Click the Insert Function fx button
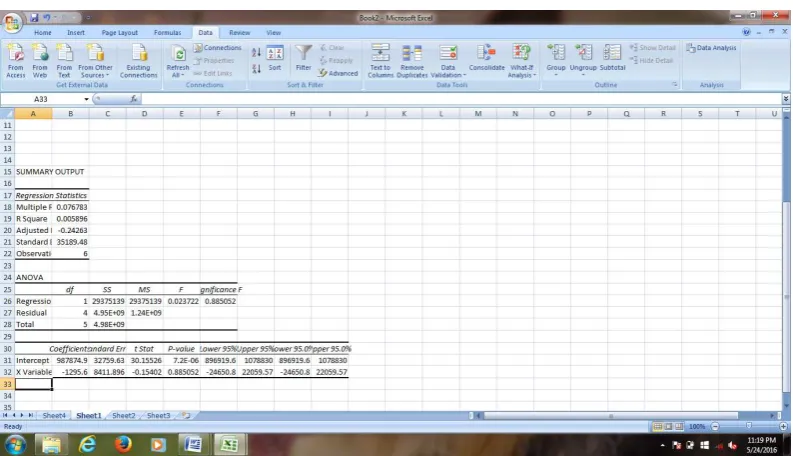Viewport: 793px width, 456px height. coord(134,99)
